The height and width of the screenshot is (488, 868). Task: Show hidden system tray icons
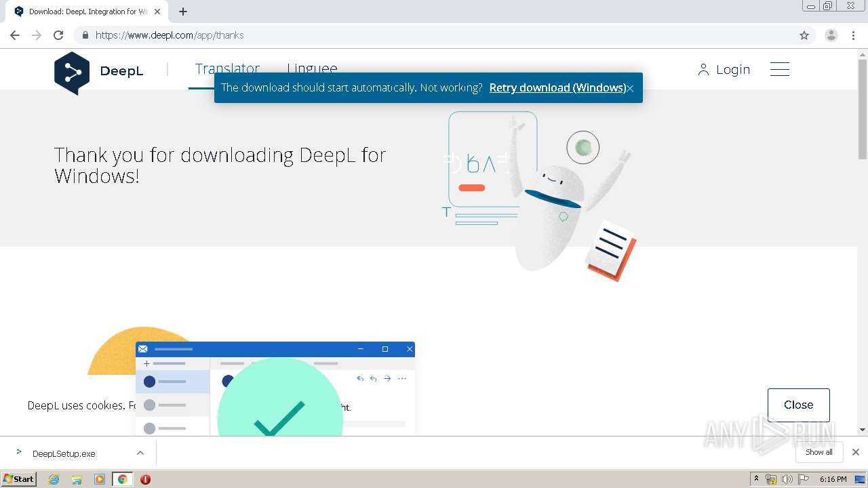(x=757, y=479)
